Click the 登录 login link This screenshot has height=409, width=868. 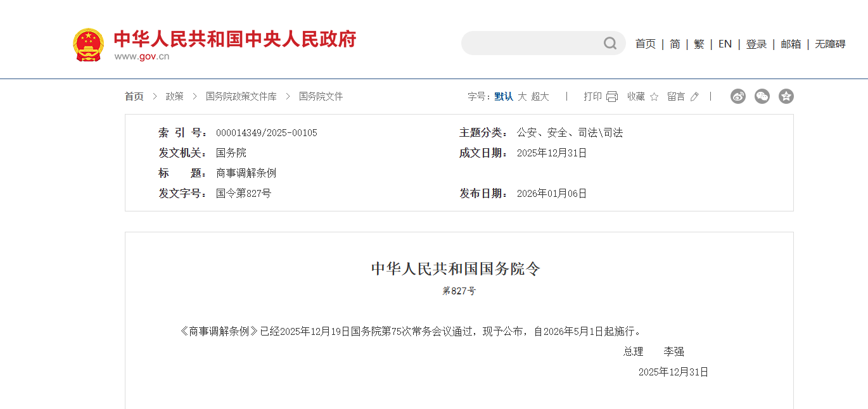(756, 44)
